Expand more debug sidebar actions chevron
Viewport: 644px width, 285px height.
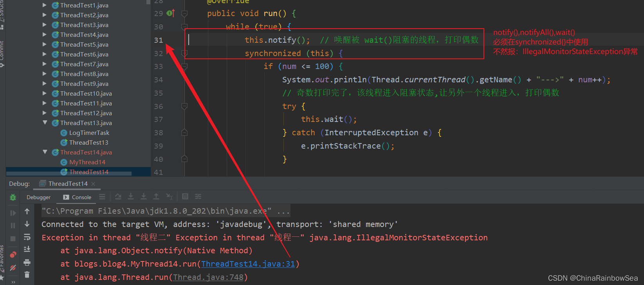coord(13,282)
